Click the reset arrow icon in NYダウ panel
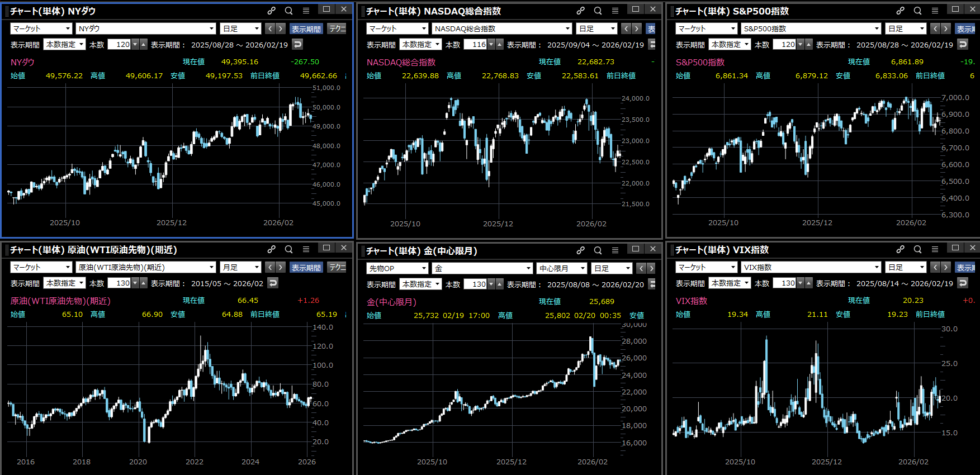The width and height of the screenshot is (980, 475). pos(297,45)
